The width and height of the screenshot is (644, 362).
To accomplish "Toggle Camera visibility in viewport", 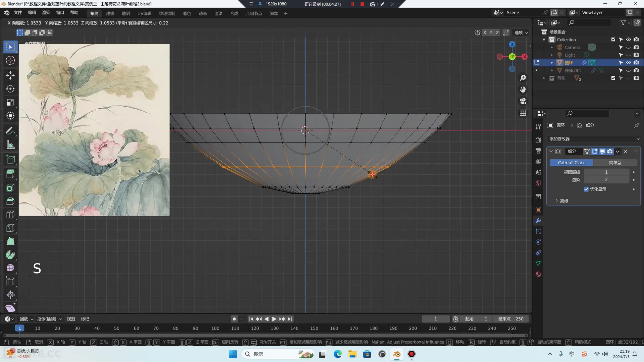I will 628,47.
